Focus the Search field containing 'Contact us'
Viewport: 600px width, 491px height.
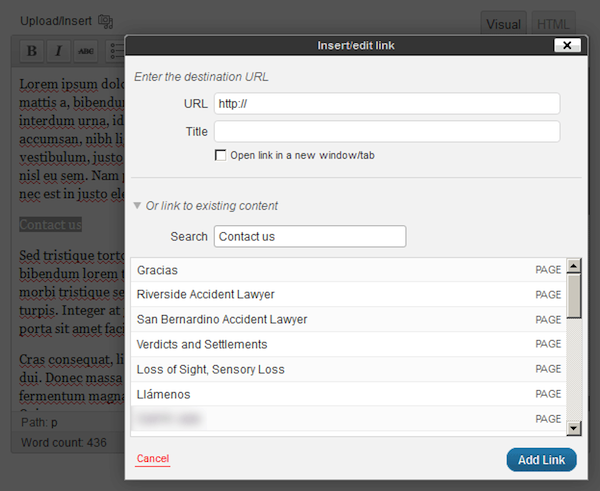(310, 236)
